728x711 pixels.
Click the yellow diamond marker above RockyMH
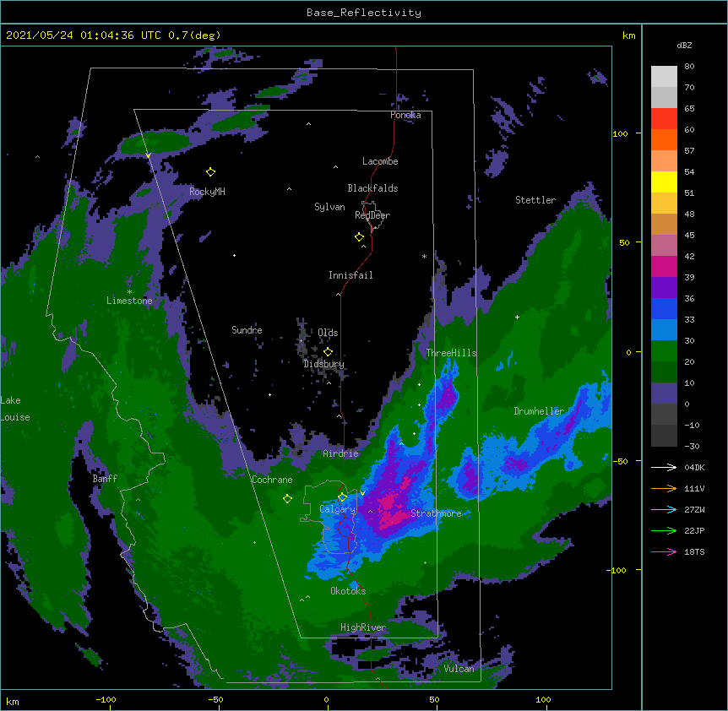click(x=210, y=172)
